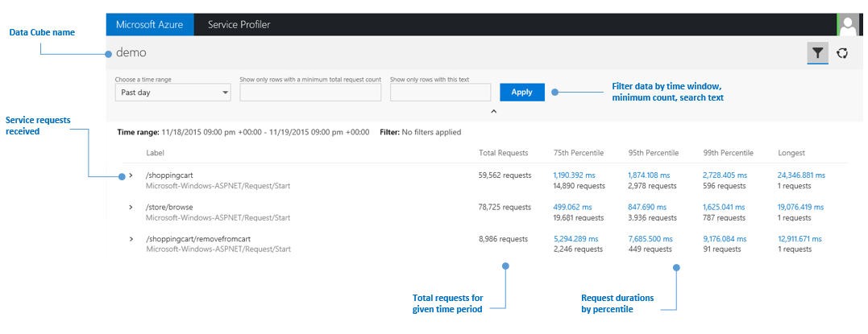Click the 'No filters applied' status text

(x=431, y=132)
